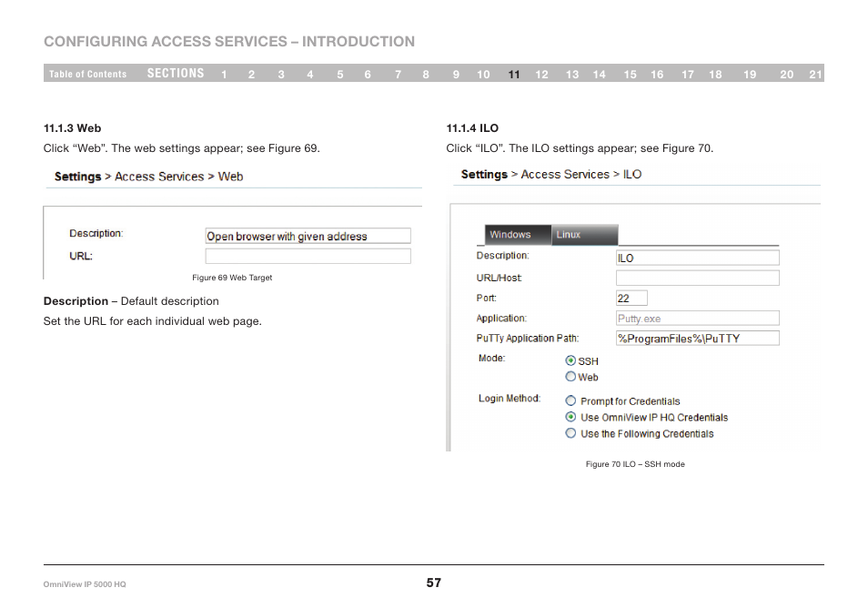Click the 'Settings > Access Services > ILO' breadcrumb
The height and width of the screenshot is (608, 868).
[551, 175]
